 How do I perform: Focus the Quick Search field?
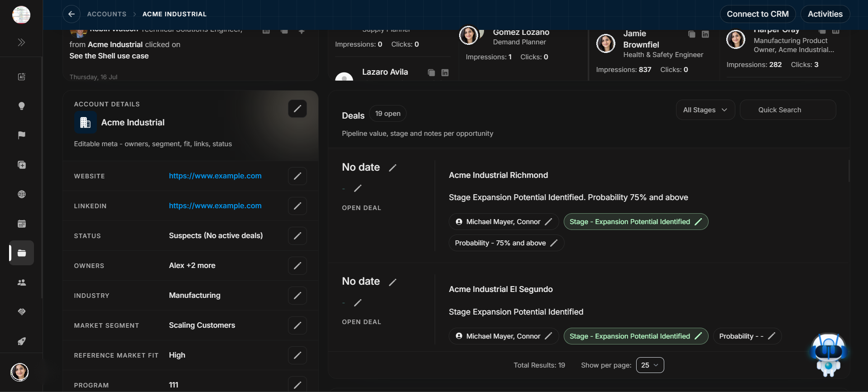(x=787, y=110)
